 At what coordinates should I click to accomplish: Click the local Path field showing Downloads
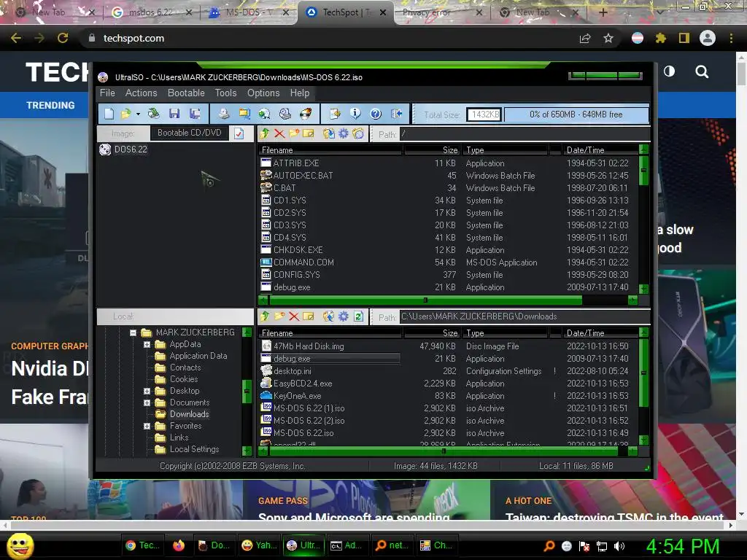click(x=525, y=316)
